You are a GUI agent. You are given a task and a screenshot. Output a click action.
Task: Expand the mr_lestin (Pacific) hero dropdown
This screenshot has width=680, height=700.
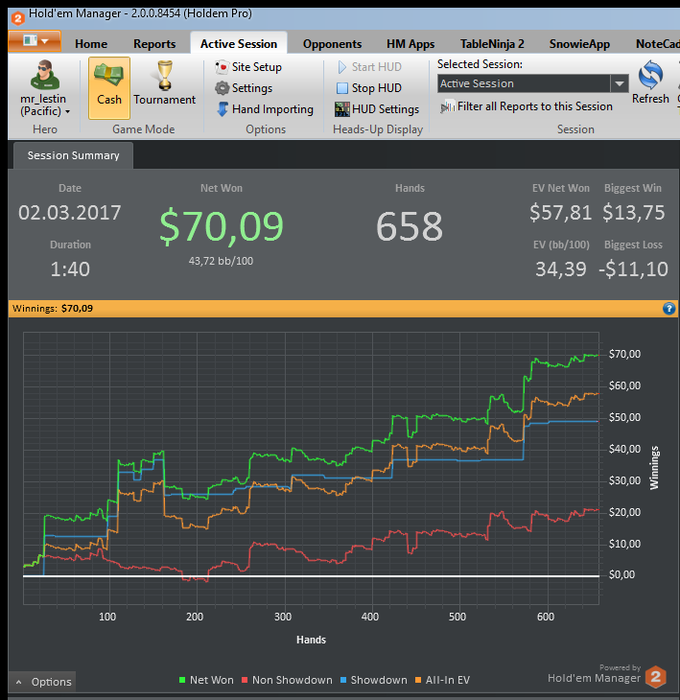(x=68, y=111)
